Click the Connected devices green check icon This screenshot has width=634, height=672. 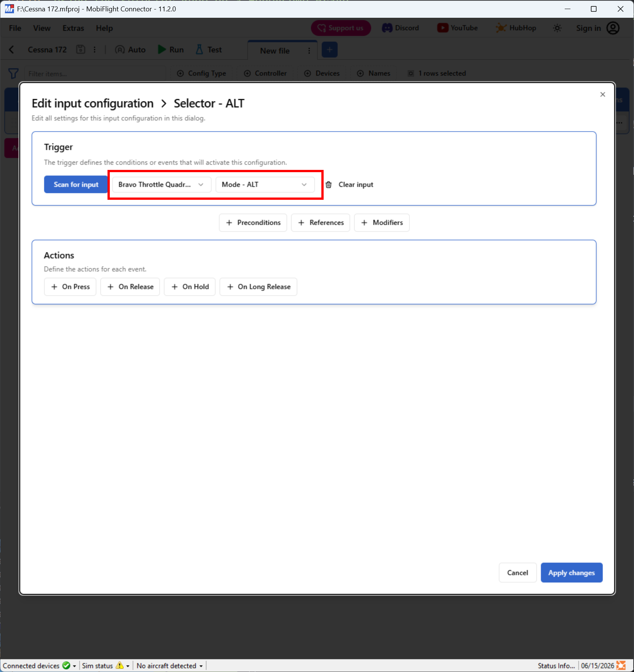click(x=66, y=665)
